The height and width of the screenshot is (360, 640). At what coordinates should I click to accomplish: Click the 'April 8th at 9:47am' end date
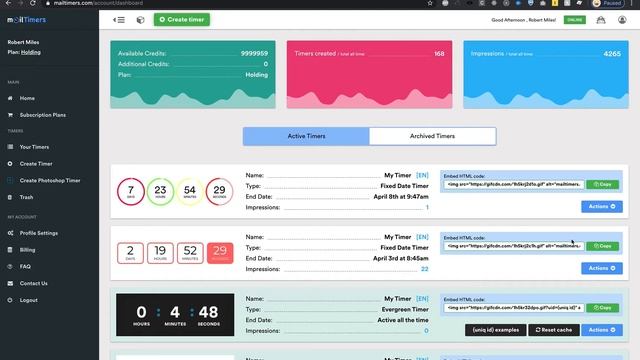(x=401, y=197)
